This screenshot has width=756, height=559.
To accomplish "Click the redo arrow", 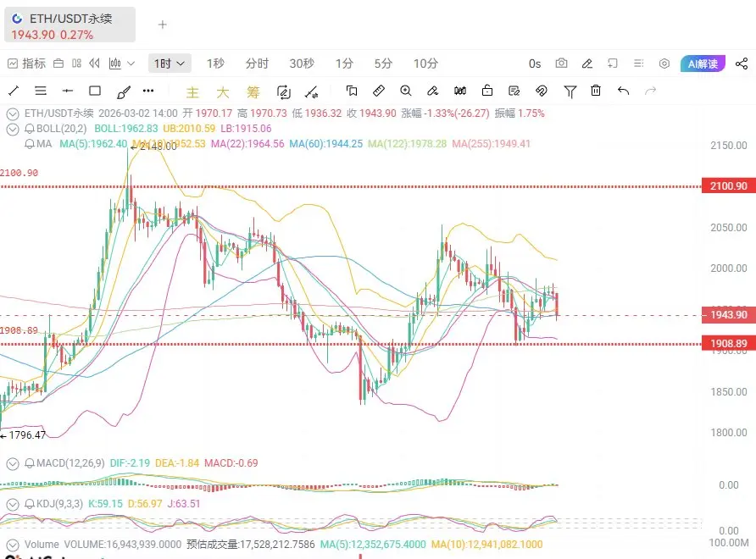I will tap(650, 91).
